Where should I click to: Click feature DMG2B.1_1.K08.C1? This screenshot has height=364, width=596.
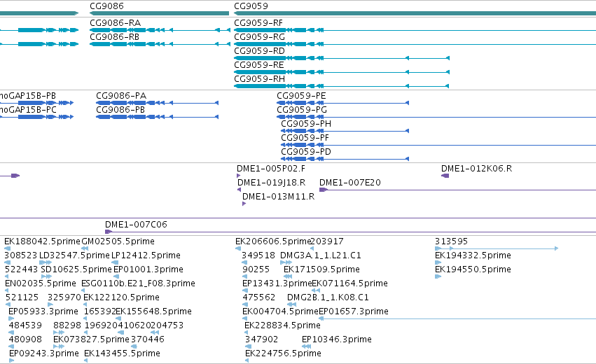pyautogui.click(x=328, y=298)
